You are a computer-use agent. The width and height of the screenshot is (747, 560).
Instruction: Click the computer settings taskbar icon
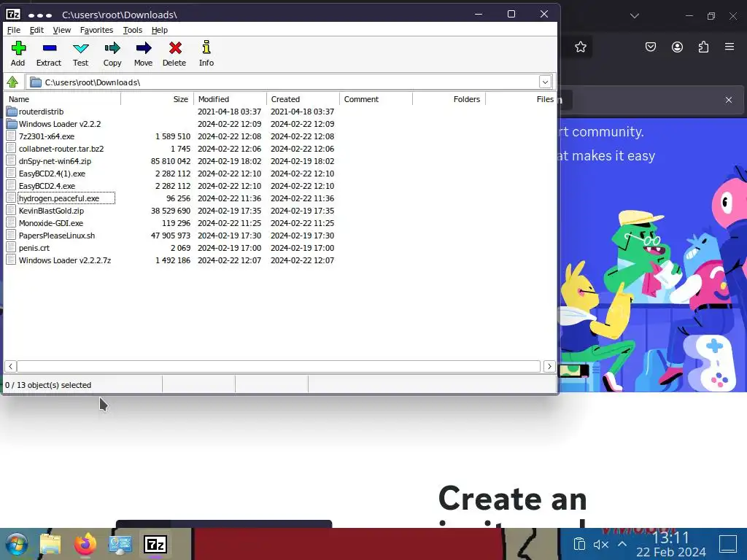tap(120, 544)
